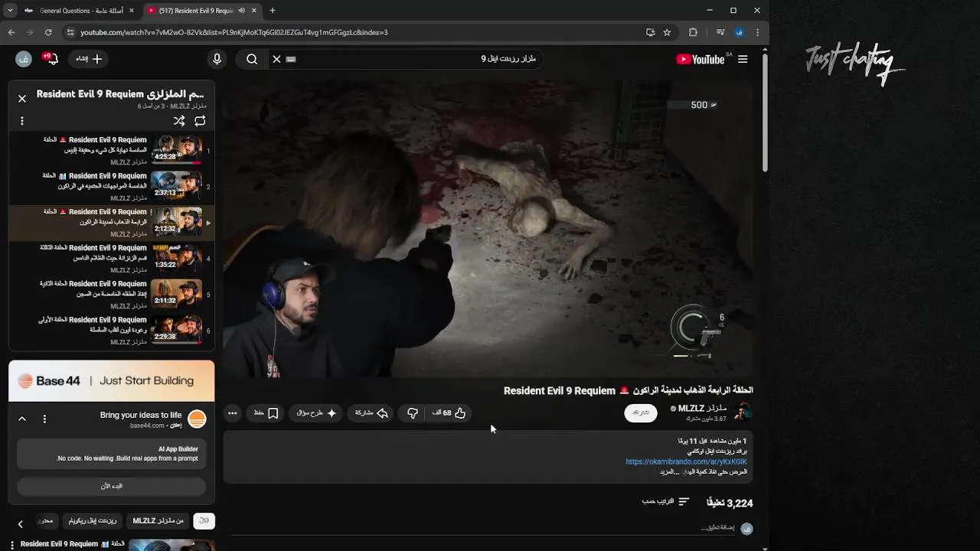Click the YouTube search magnifier button
This screenshot has width=980, height=551.
click(252, 59)
